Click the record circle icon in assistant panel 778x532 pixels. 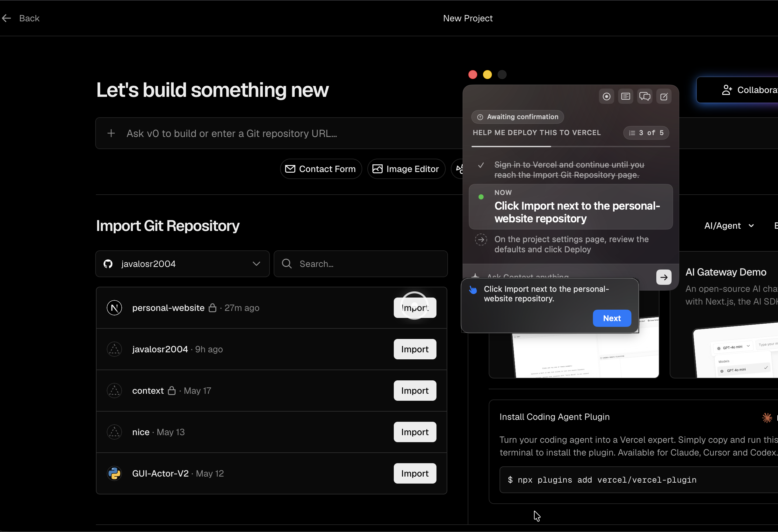(606, 97)
